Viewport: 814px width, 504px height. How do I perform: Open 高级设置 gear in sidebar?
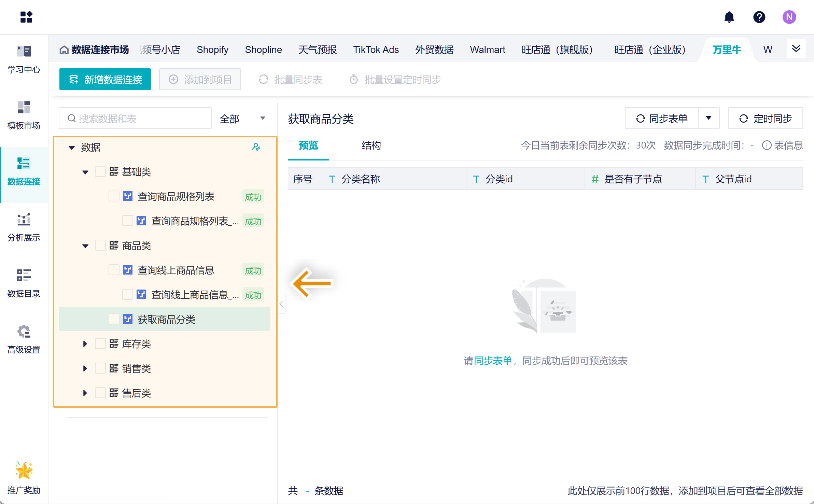(24, 339)
